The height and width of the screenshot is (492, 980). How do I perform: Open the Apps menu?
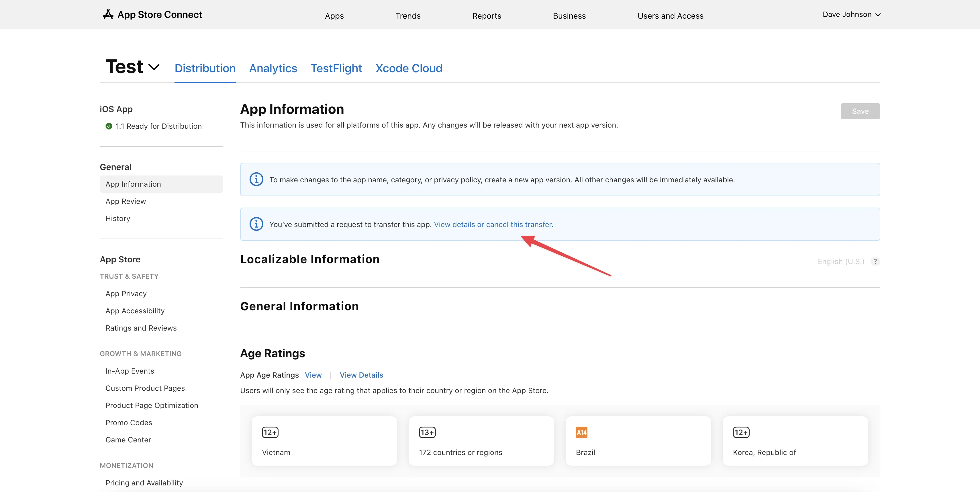(334, 15)
